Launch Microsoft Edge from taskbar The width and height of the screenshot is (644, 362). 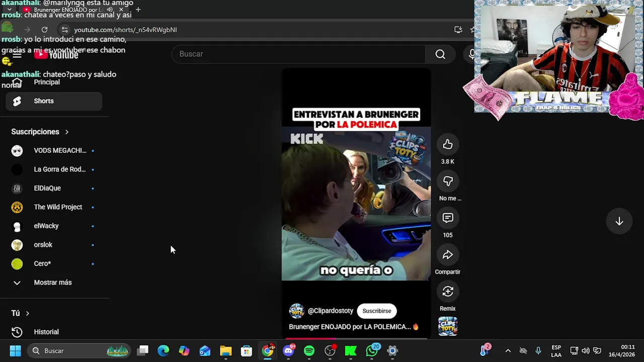click(x=164, y=351)
